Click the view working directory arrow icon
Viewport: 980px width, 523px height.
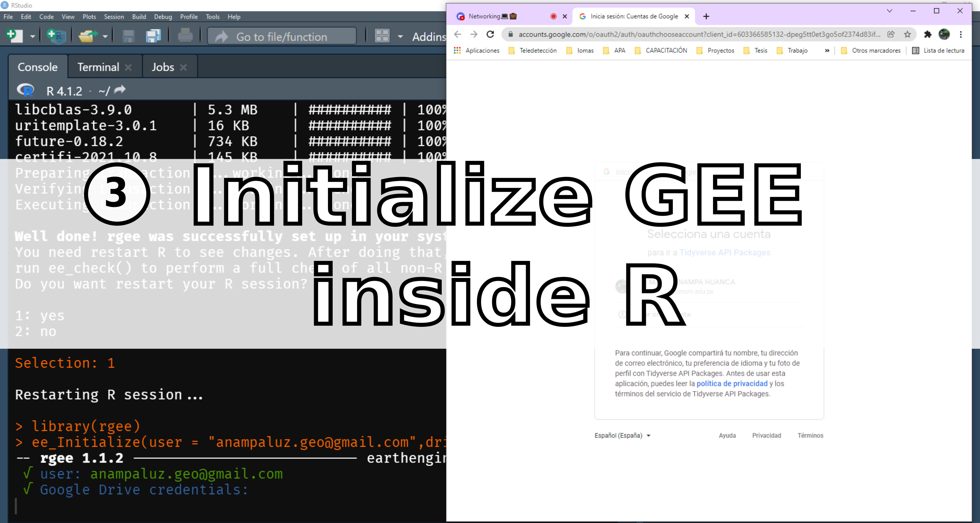coord(119,90)
